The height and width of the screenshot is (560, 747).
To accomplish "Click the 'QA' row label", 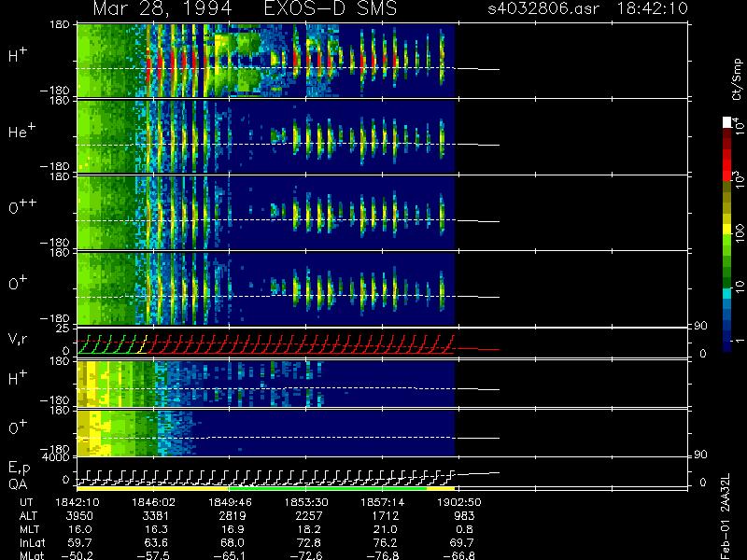I will tap(18, 483).
